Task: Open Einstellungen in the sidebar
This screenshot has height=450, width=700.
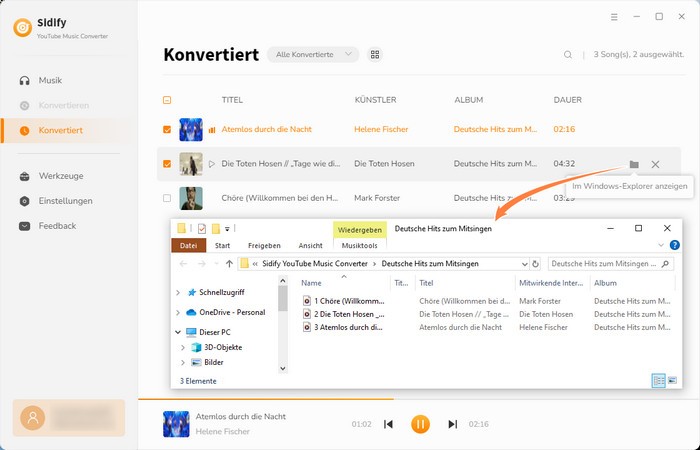Action: coord(55,201)
